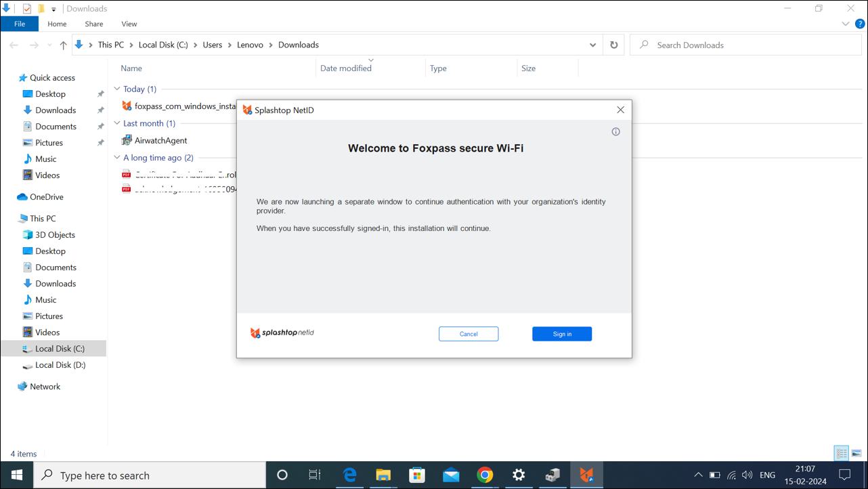The height and width of the screenshot is (489, 868).
Task: Open Settings gear in the taskbar
Action: 519,475
